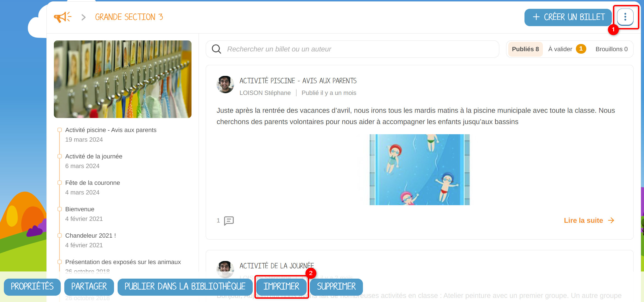Click the Imprimer button

click(x=281, y=287)
